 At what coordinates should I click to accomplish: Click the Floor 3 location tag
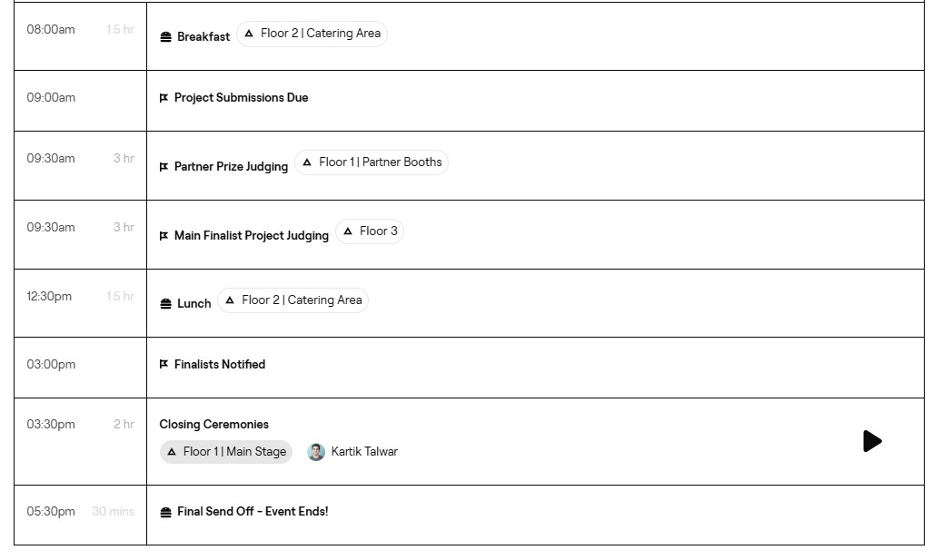click(x=370, y=231)
